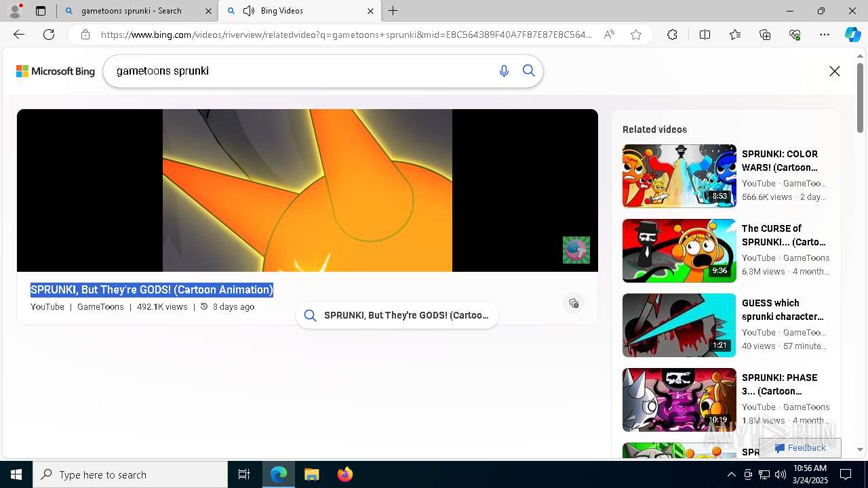Click the channel logo on video

576,250
